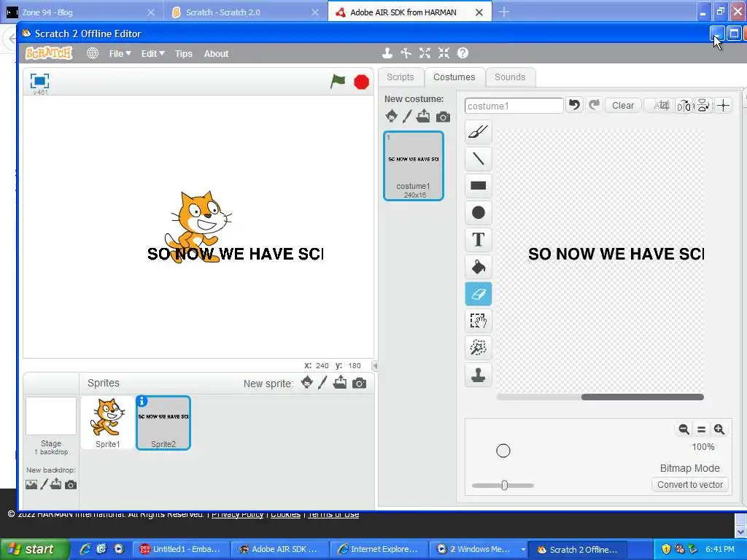Open the Windows start menu
The height and width of the screenshot is (560, 747).
pyautogui.click(x=34, y=549)
